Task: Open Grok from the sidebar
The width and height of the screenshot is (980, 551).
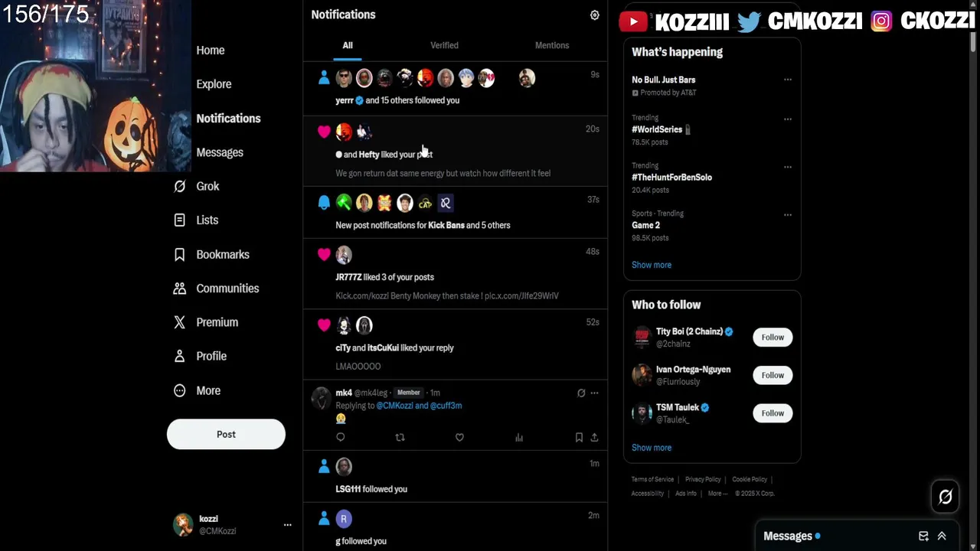Action: [x=197, y=186]
